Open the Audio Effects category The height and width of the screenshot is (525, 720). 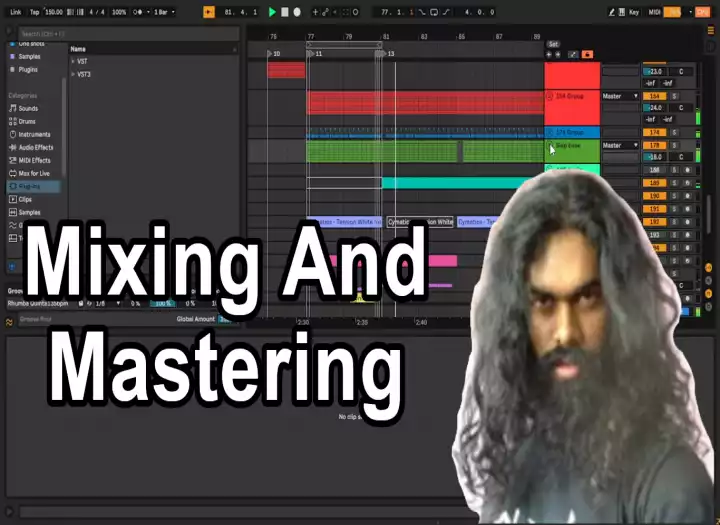pos(36,147)
